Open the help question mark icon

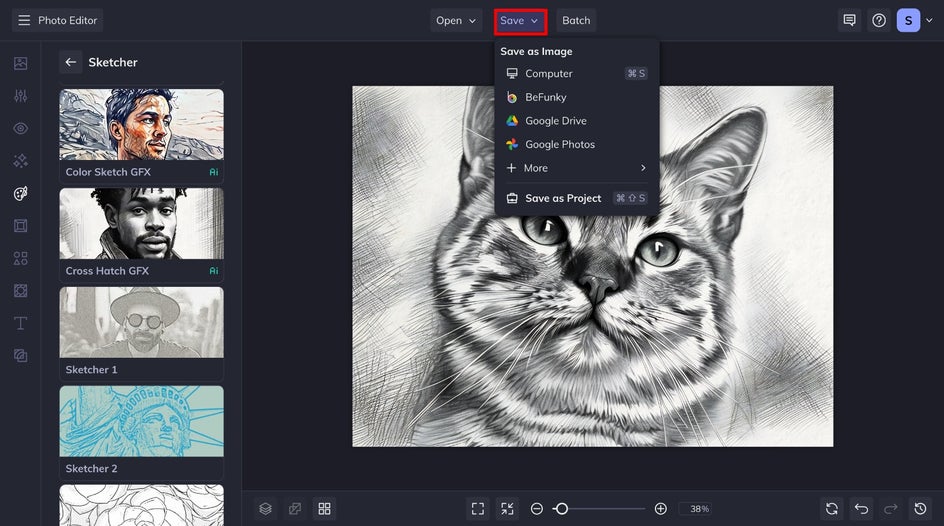click(x=879, y=20)
